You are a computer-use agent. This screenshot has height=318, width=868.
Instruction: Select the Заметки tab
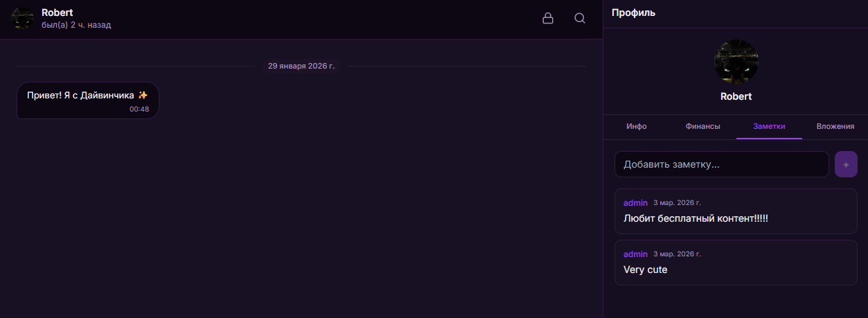[769, 126]
